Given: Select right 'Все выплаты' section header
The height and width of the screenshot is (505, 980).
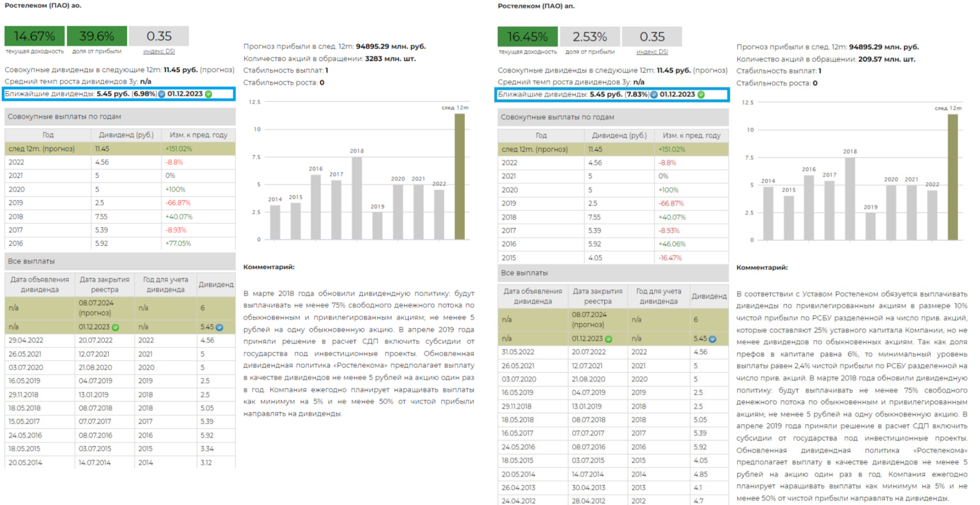Looking at the screenshot, I should coord(613,273).
